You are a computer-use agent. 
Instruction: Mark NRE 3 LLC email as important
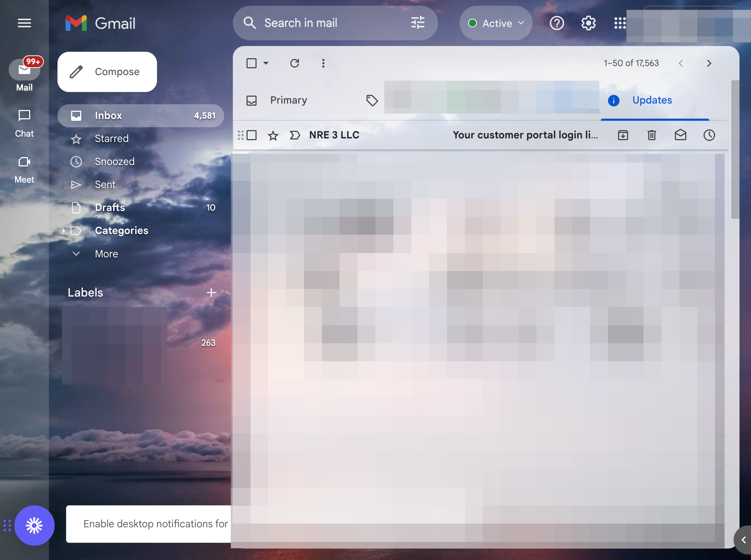click(x=295, y=135)
